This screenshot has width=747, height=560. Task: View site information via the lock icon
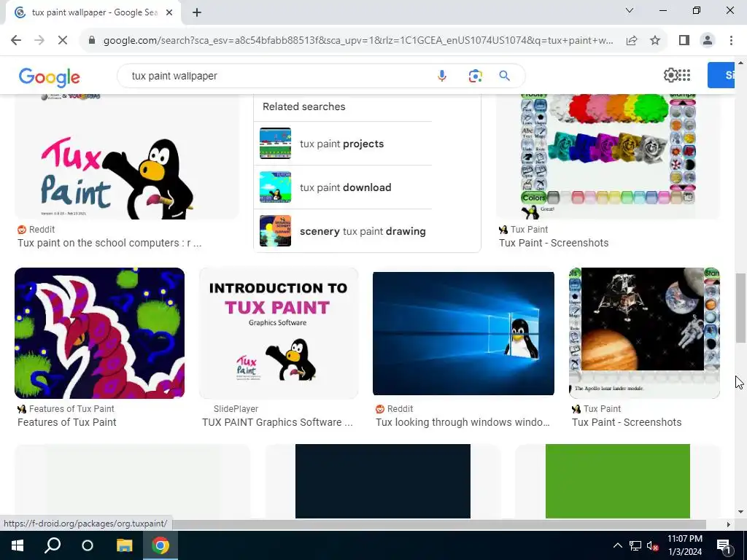pyautogui.click(x=92, y=41)
